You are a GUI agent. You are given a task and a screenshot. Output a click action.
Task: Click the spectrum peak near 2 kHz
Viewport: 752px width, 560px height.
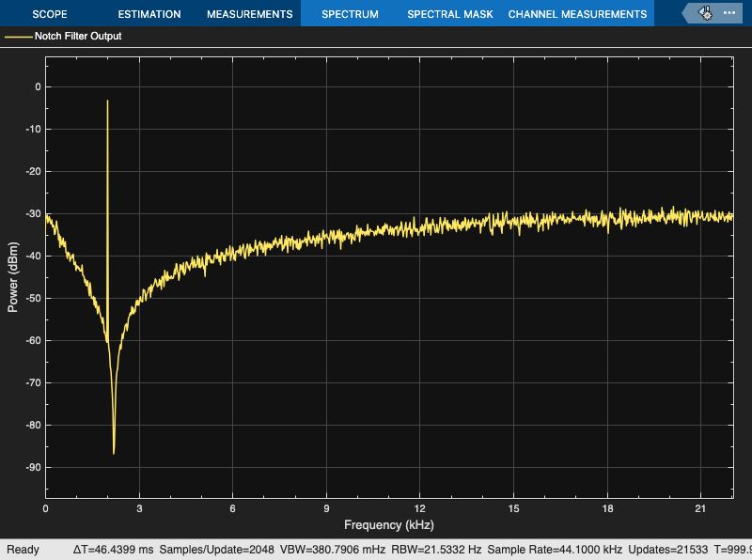(x=107, y=101)
